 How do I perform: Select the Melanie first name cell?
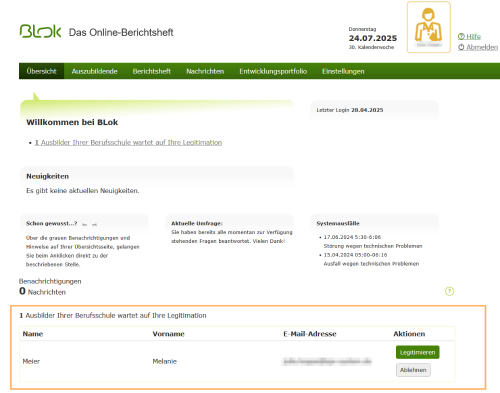(165, 361)
